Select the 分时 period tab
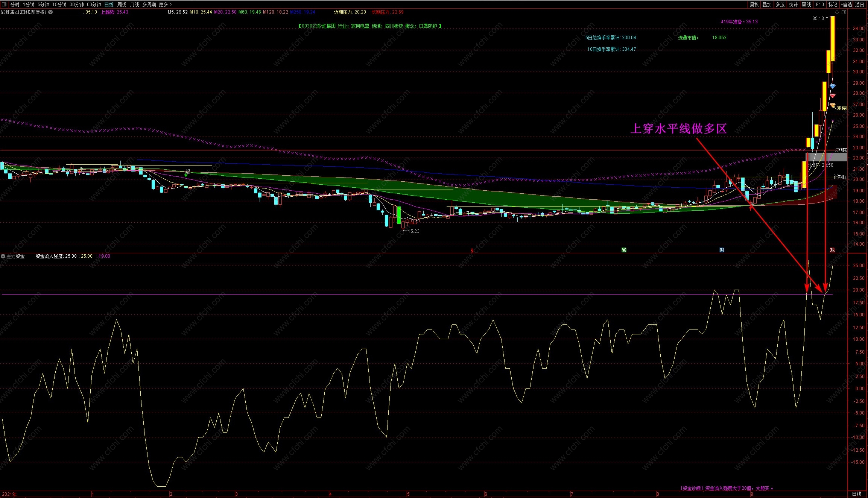The width and height of the screenshot is (868, 498). click(x=15, y=5)
